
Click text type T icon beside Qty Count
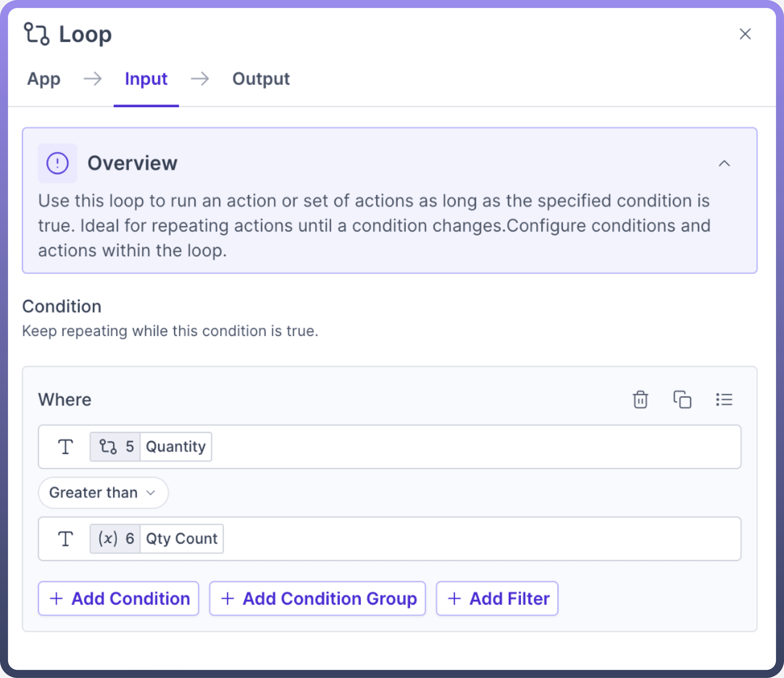pos(65,539)
